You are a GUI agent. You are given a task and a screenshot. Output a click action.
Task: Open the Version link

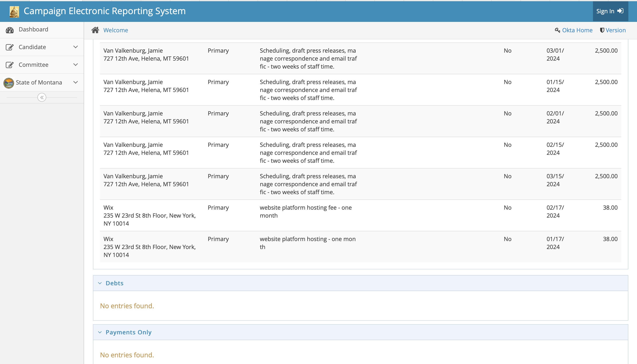[616, 30]
